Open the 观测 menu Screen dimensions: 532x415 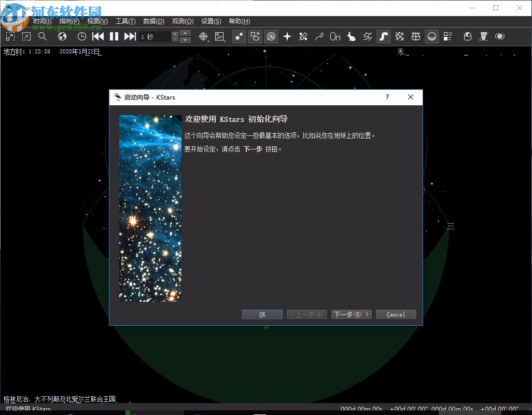[182, 21]
